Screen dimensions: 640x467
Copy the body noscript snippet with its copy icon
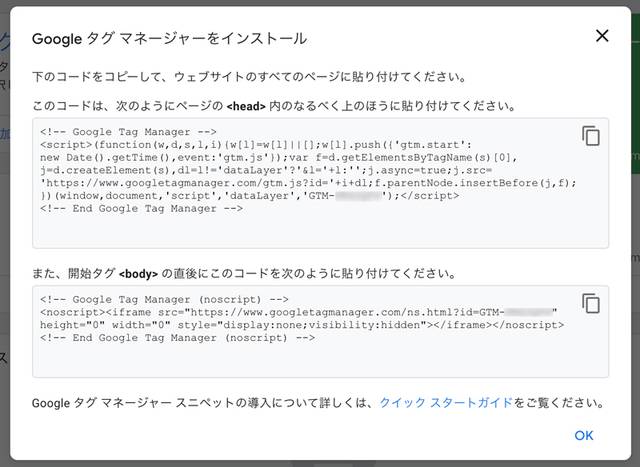[591, 303]
